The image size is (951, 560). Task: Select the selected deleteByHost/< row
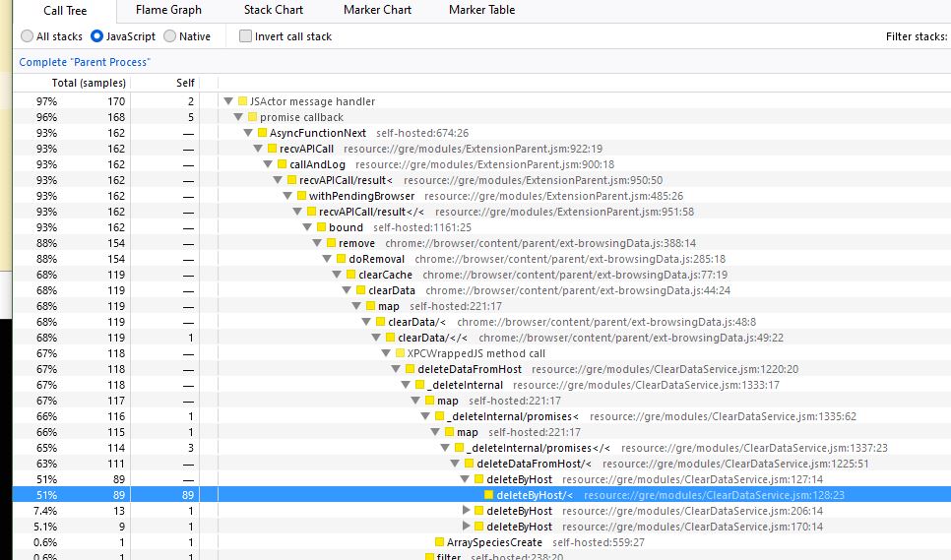point(481,495)
